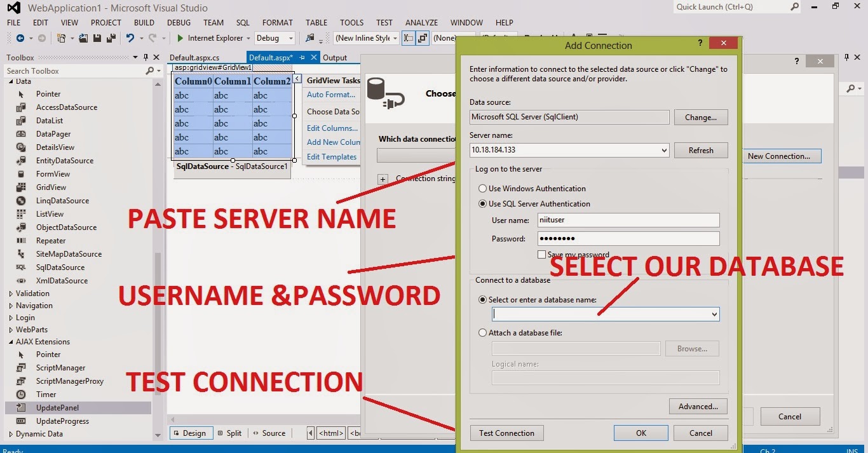The image size is (868, 453).
Task: Choose Select or enter a database name radio
Action: [483, 300]
